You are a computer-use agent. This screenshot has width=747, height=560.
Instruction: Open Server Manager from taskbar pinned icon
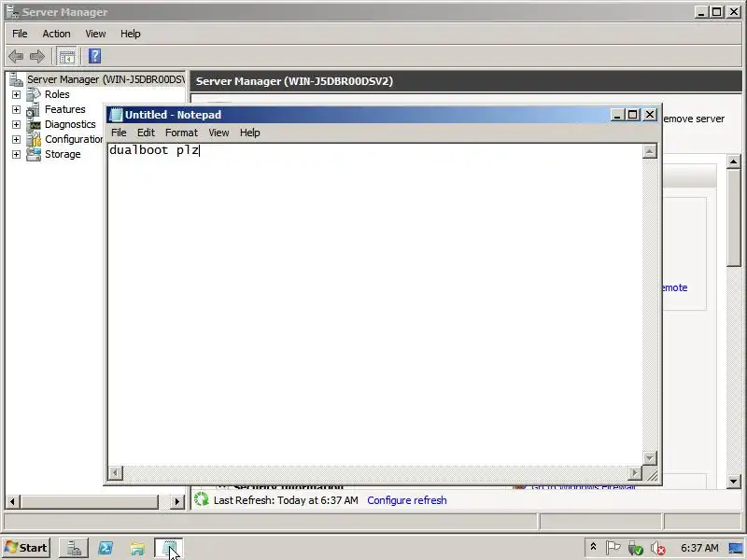(74, 548)
